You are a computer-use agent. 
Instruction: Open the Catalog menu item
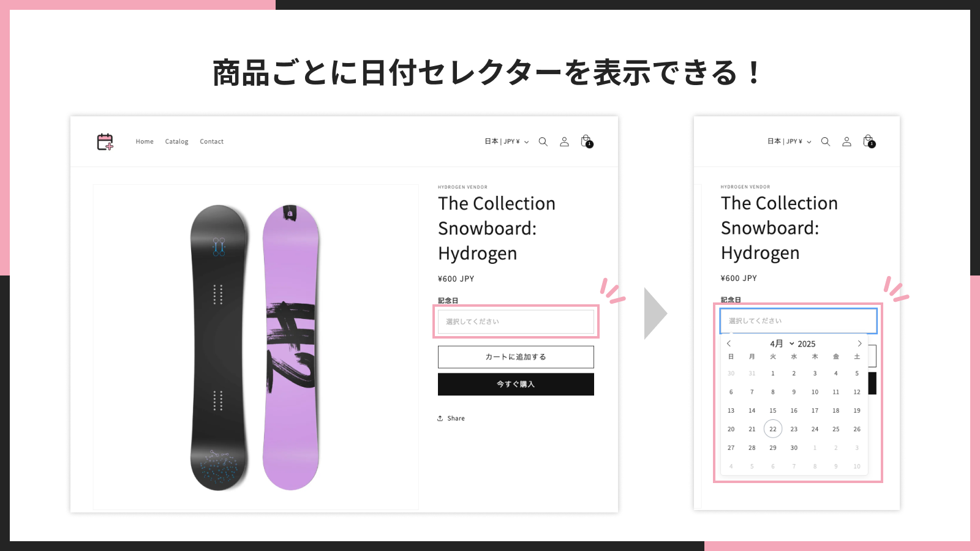176,141
